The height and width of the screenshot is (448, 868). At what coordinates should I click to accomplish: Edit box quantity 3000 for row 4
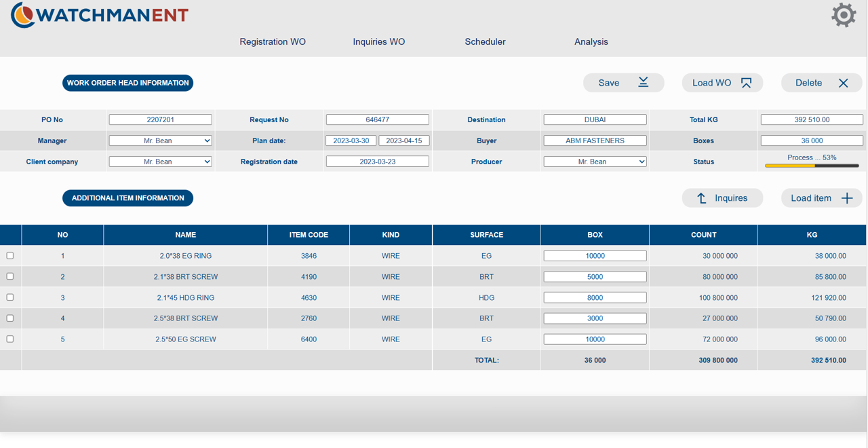click(x=595, y=318)
